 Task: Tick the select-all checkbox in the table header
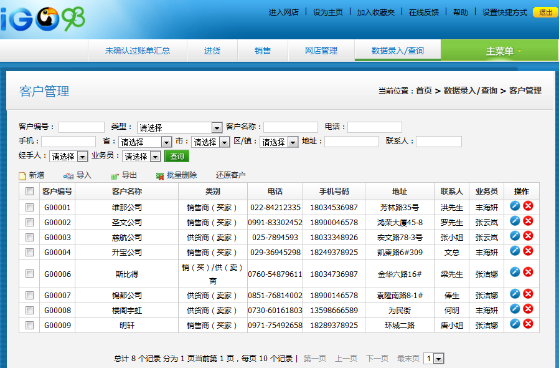29,191
